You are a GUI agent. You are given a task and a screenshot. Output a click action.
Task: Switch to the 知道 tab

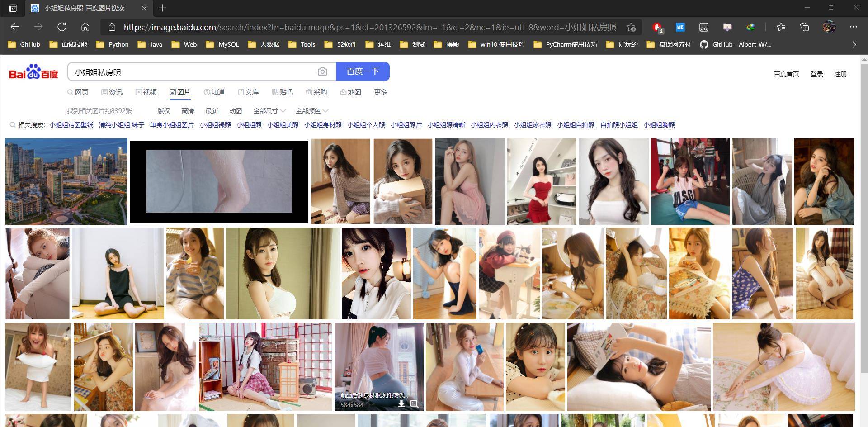click(214, 92)
